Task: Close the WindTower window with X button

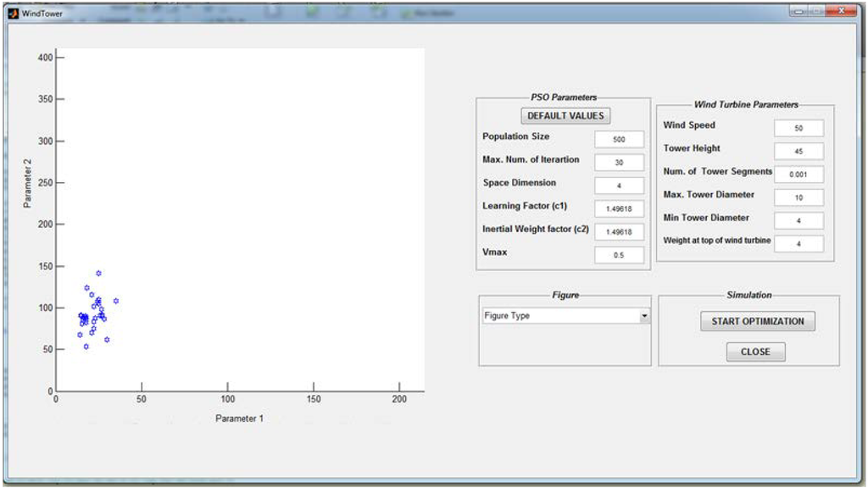Action: click(841, 11)
